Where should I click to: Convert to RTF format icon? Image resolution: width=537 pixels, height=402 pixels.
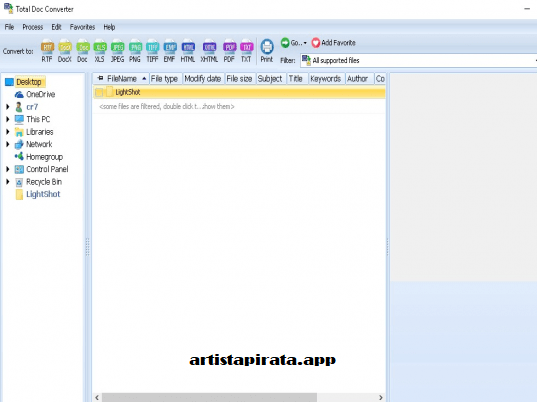tap(47, 51)
